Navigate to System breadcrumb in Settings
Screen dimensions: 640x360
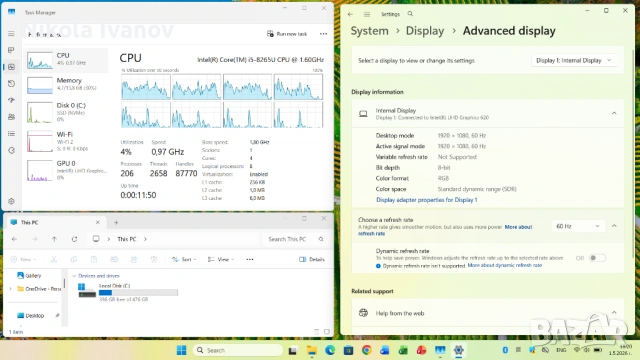[x=369, y=31]
